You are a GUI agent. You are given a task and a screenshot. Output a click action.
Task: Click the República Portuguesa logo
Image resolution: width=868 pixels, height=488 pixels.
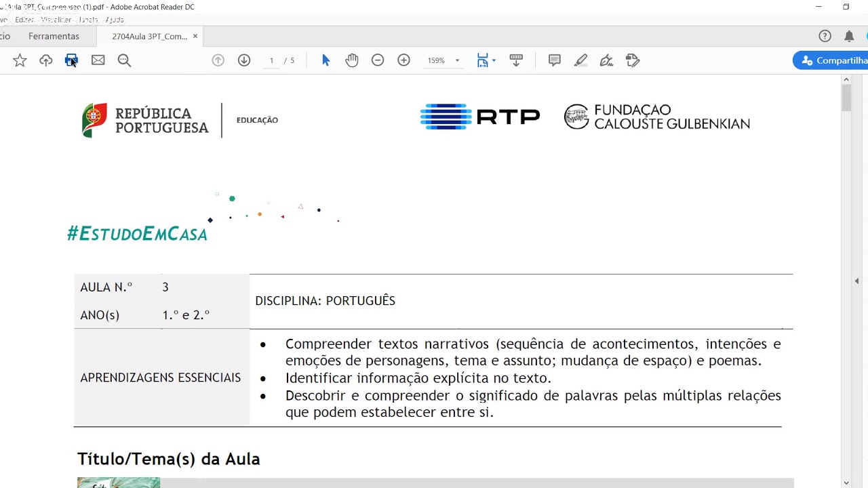click(145, 121)
